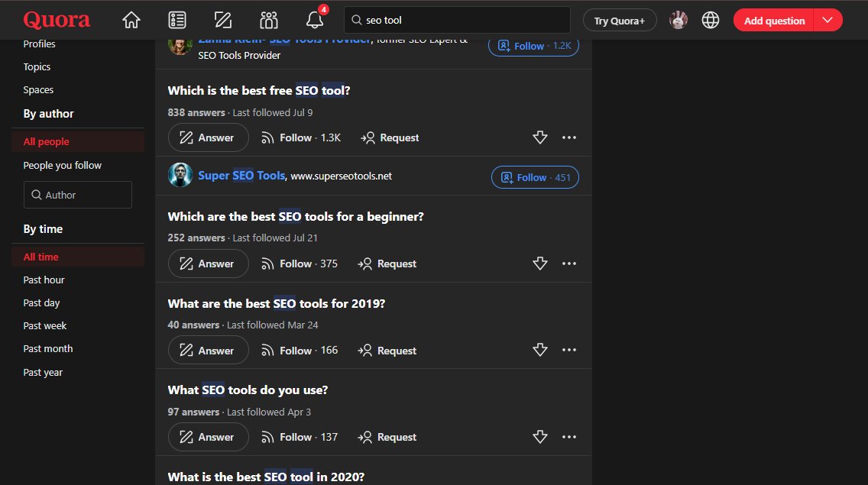Click '838 answers' text
Viewport: 868px width, 485px height.
pos(196,112)
